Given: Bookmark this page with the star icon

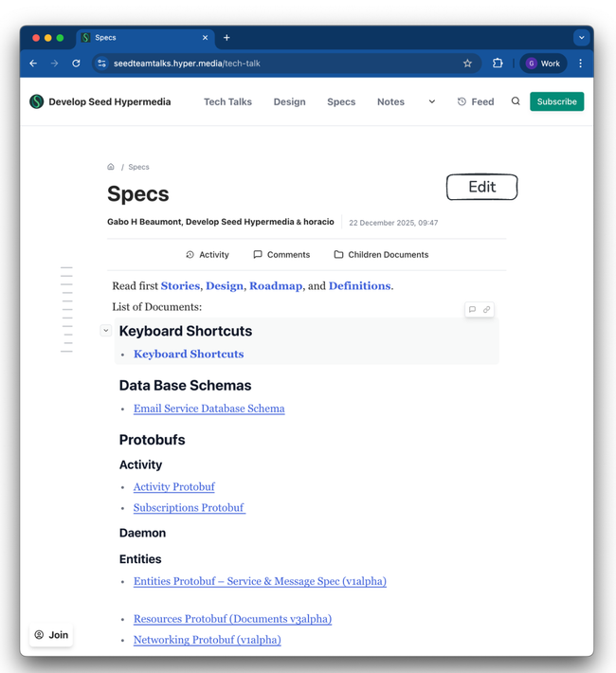Looking at the screenshot, I should 467,64.
